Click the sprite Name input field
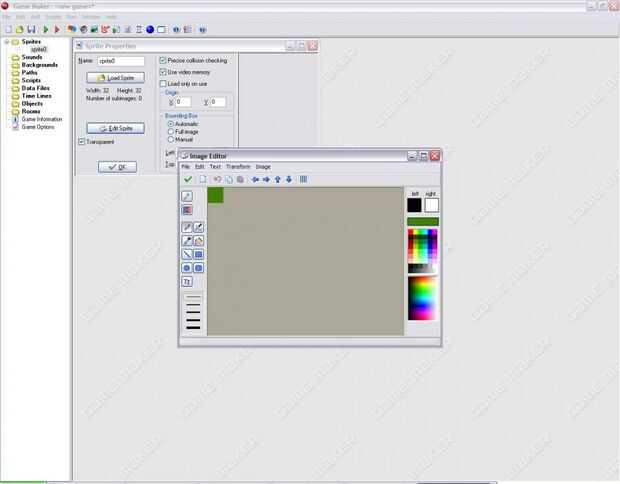Viewport: 620px width, 484px height. 121,61
